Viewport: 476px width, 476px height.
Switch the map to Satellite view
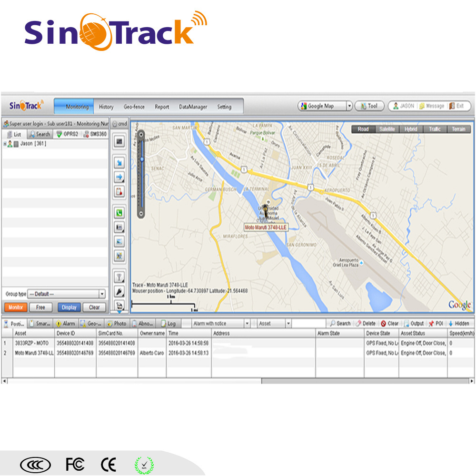pyautogui.click(x=387, y=129)
